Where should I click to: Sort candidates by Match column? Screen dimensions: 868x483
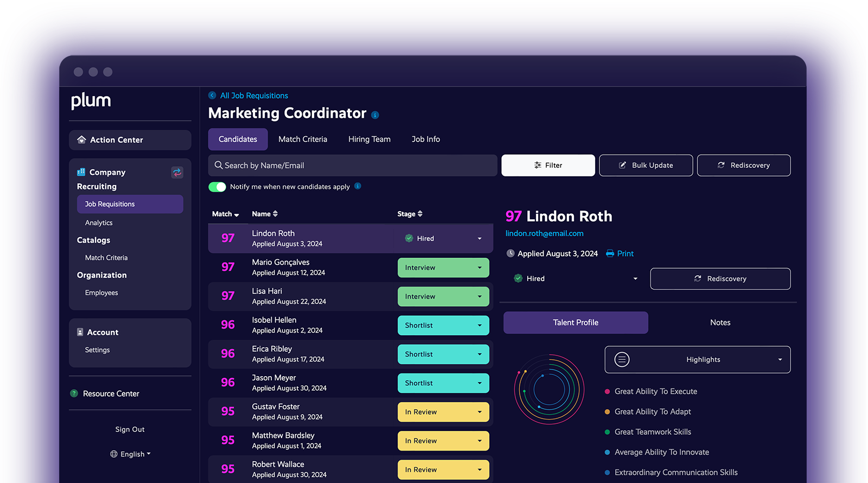pos(225,214)
